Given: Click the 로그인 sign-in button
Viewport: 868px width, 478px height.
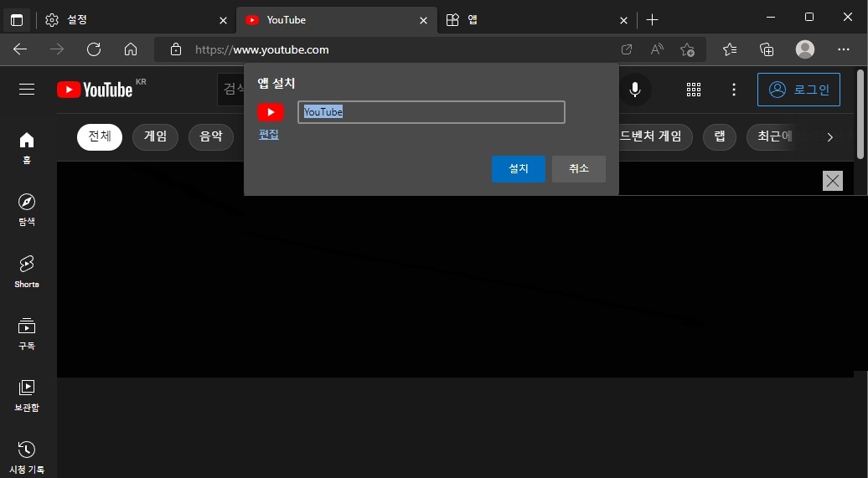Looking at the screenshot, I should click(x=798, y=90).
